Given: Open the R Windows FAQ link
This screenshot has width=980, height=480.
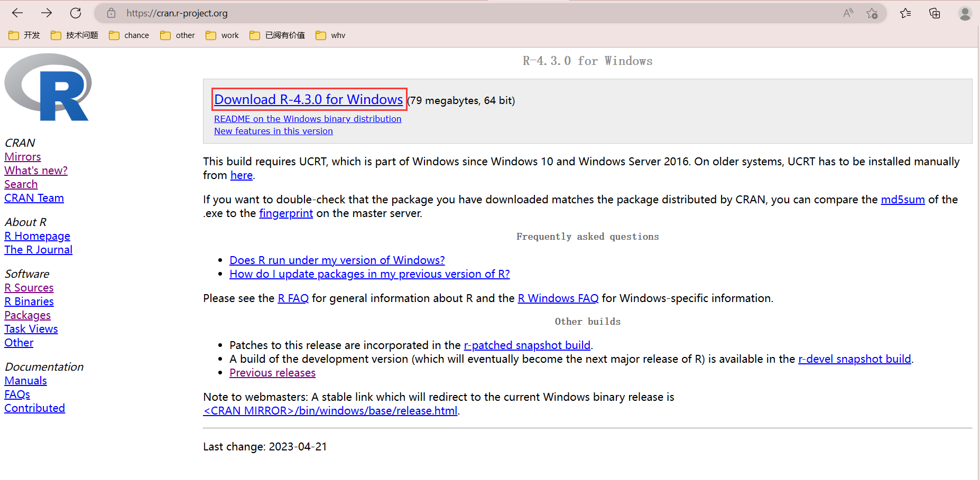Looking at the screenshot, I should pos(558,298).
